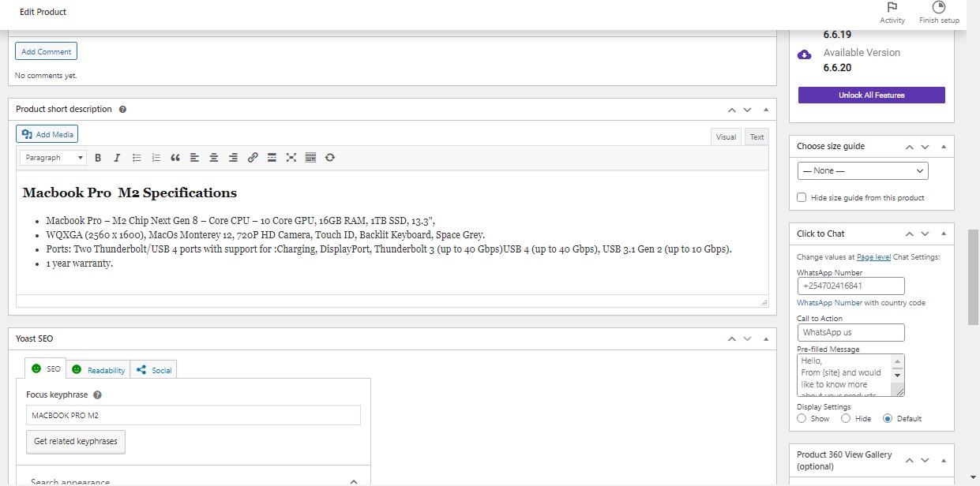Collapse the Click to Chat panel
Screen dimensions: 980x486
click(x=944, y=234)
